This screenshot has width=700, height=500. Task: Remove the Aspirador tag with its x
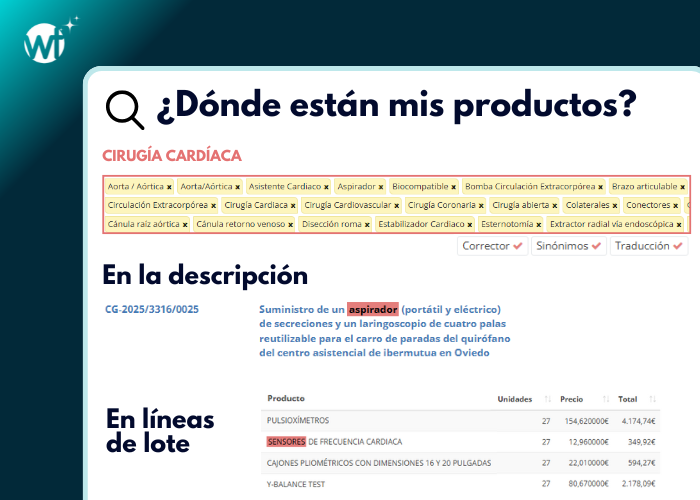(x=383, y=187)
